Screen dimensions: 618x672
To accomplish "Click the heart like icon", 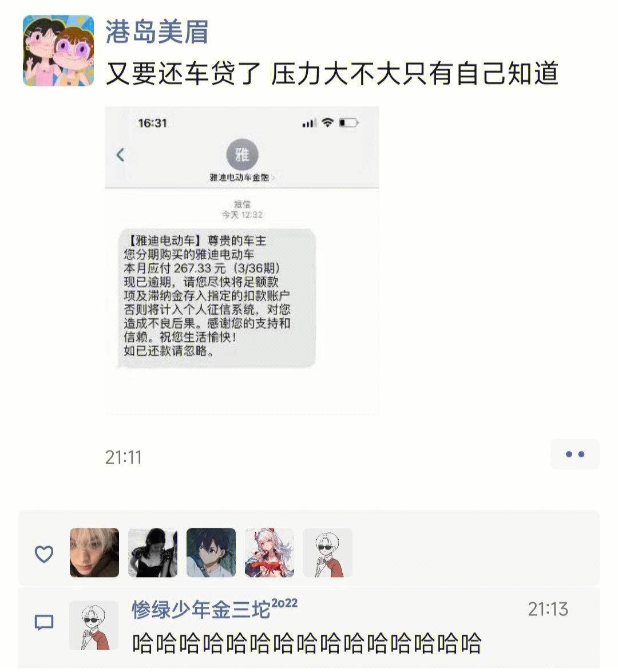I will (43, 554).
